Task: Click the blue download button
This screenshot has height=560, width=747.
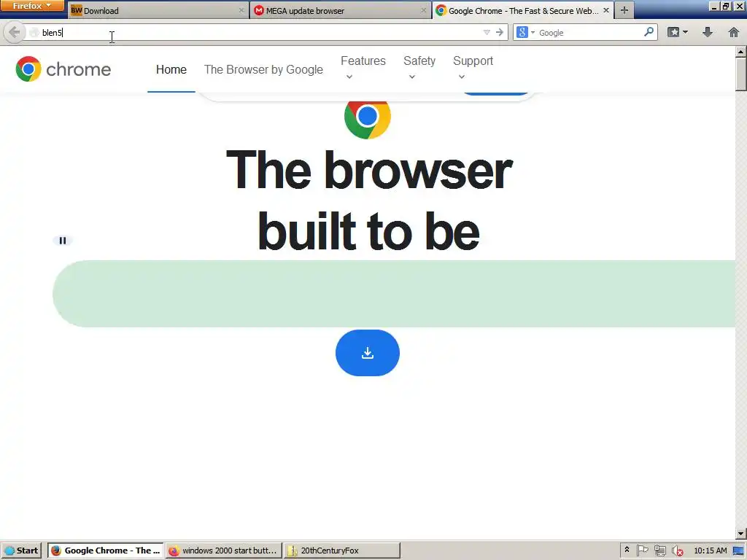Action: [x=368, y=353]
